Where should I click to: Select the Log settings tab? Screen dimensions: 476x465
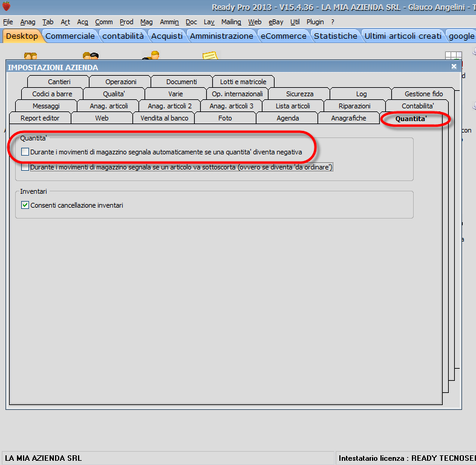click(x=361, y=94)
